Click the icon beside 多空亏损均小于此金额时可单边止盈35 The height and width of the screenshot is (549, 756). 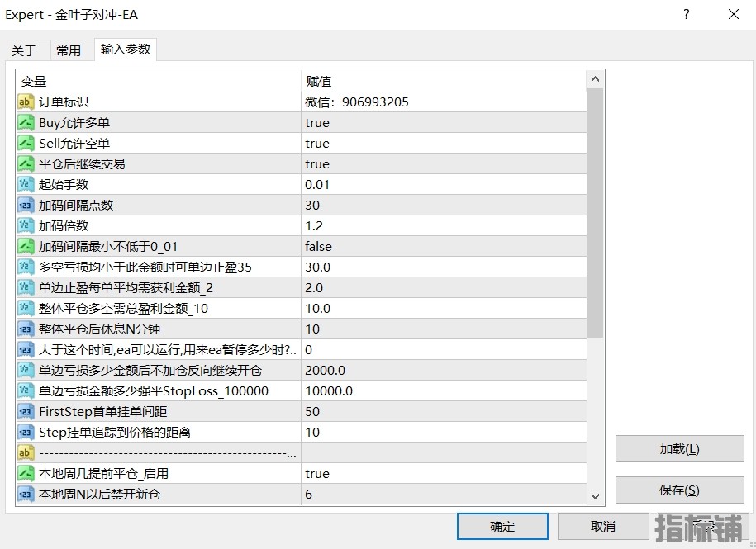coord(26,267)
